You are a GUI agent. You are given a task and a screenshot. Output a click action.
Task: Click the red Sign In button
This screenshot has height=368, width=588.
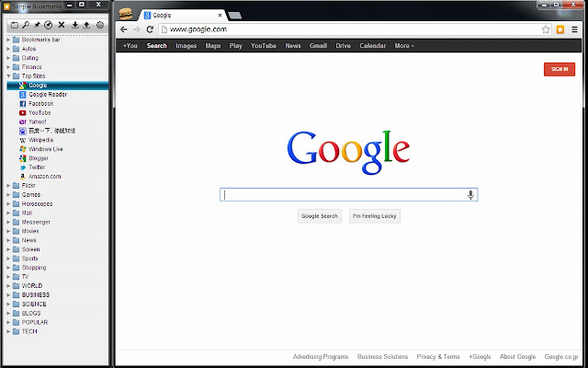coord(560,69)
